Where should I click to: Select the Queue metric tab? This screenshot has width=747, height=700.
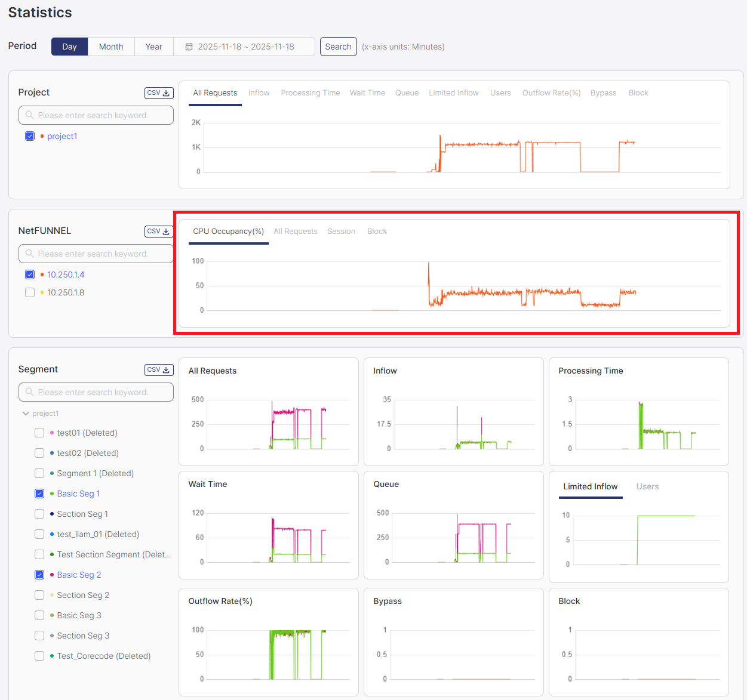coord(407,92)
